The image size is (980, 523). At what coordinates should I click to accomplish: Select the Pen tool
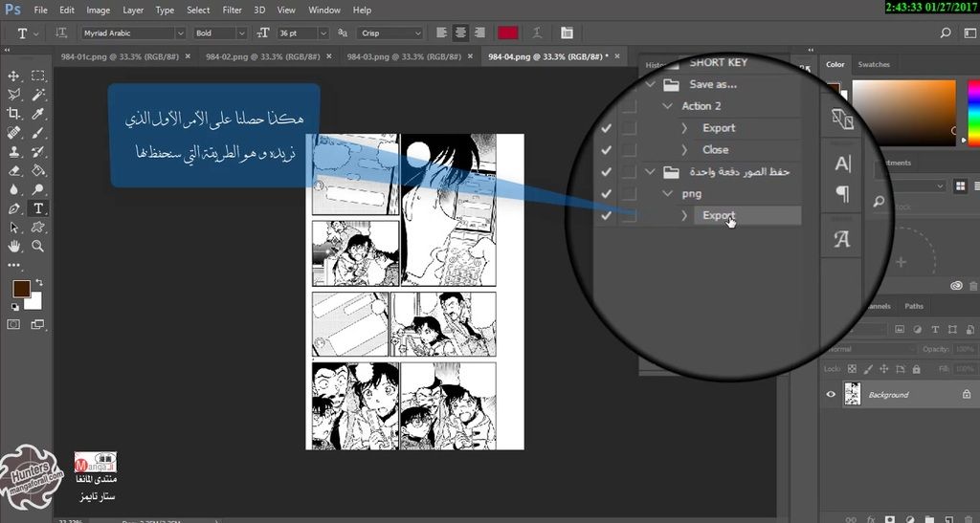(x=13, y=208)
